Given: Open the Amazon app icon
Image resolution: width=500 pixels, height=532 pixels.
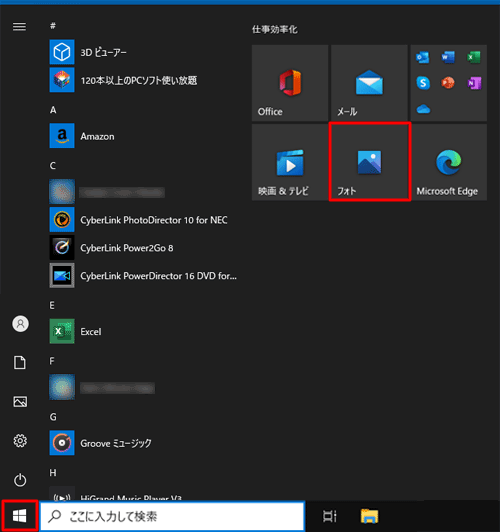Looking at the screenshot, I should (x=62, y=136).
